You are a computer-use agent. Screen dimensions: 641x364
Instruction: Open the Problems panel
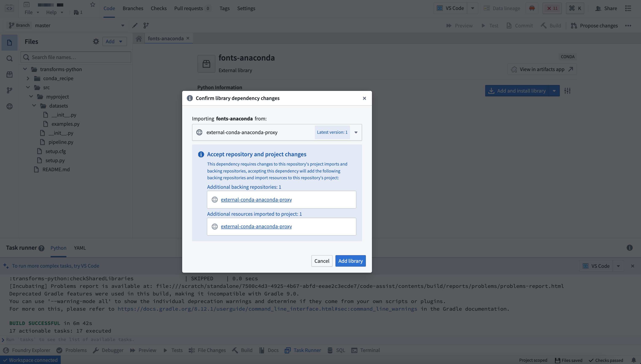(71, 350)
